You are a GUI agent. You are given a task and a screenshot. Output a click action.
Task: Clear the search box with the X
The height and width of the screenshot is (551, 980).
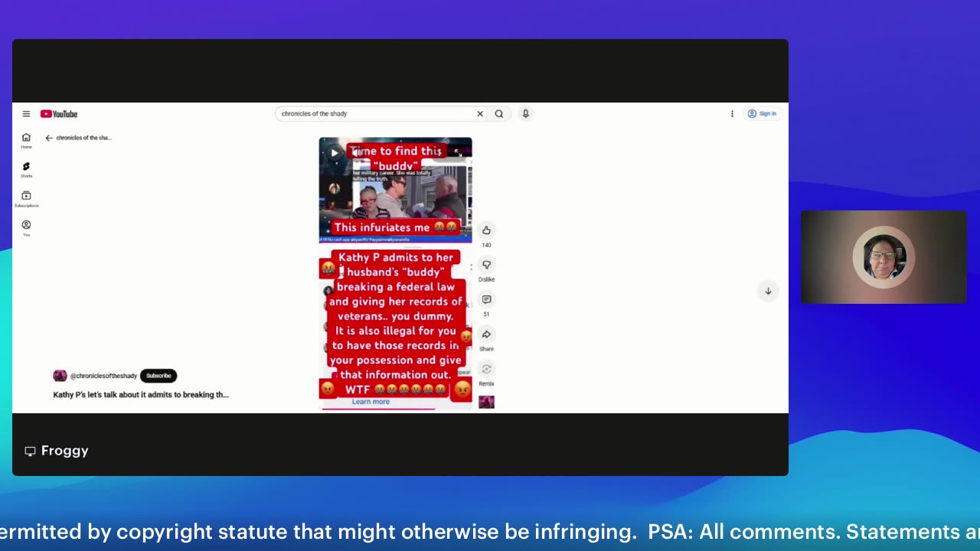[x=480, y=114]
